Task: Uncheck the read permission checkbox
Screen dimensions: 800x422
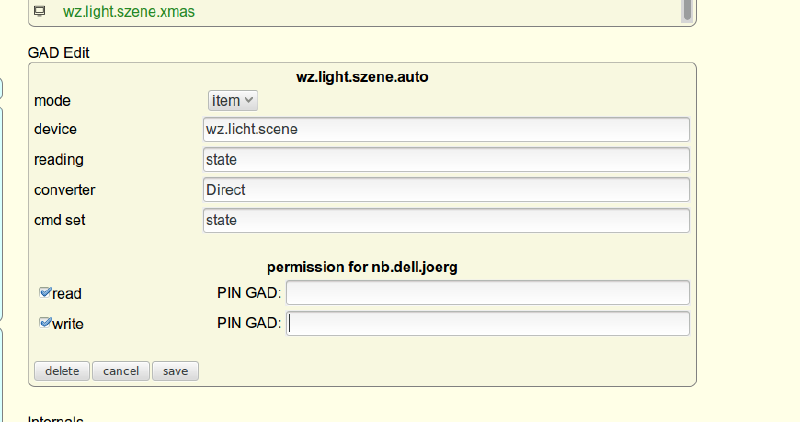Action: point(45,293)
